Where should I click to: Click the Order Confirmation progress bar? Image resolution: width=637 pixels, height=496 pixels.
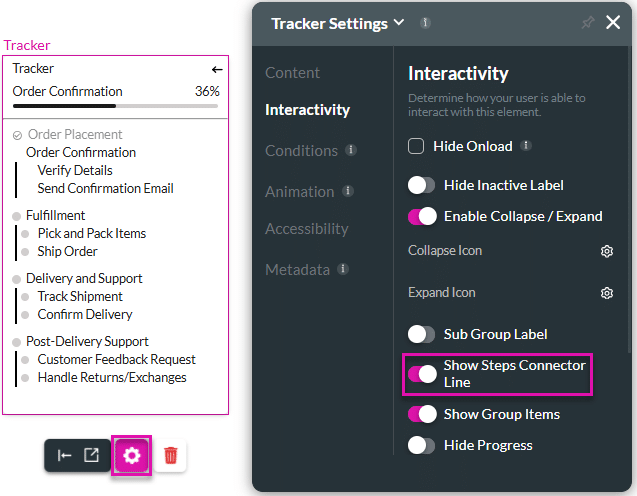click(x=116, y=105)
